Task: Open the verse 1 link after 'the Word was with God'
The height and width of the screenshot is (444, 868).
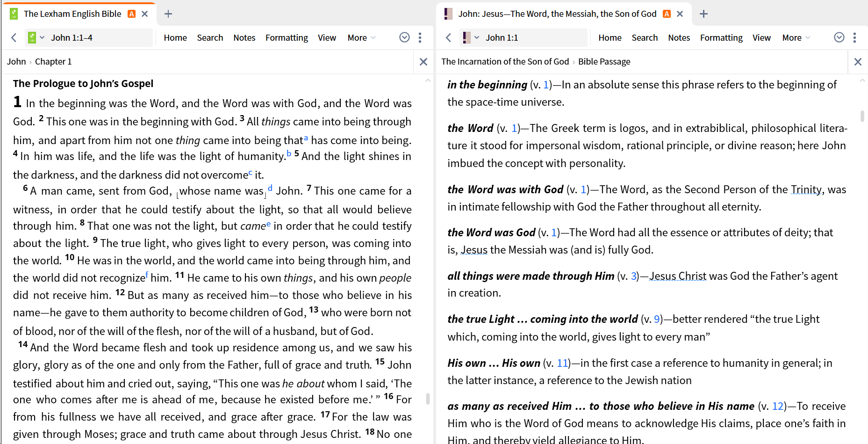Action: tap(583, 189)
